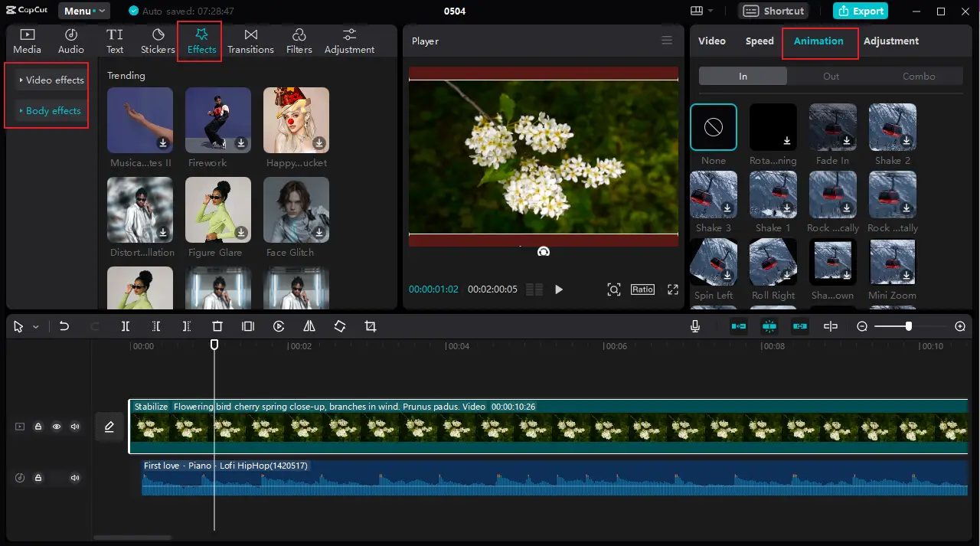Click the scan/original size icon in Player
Screen dimensions: 980x546
(614, 289)
